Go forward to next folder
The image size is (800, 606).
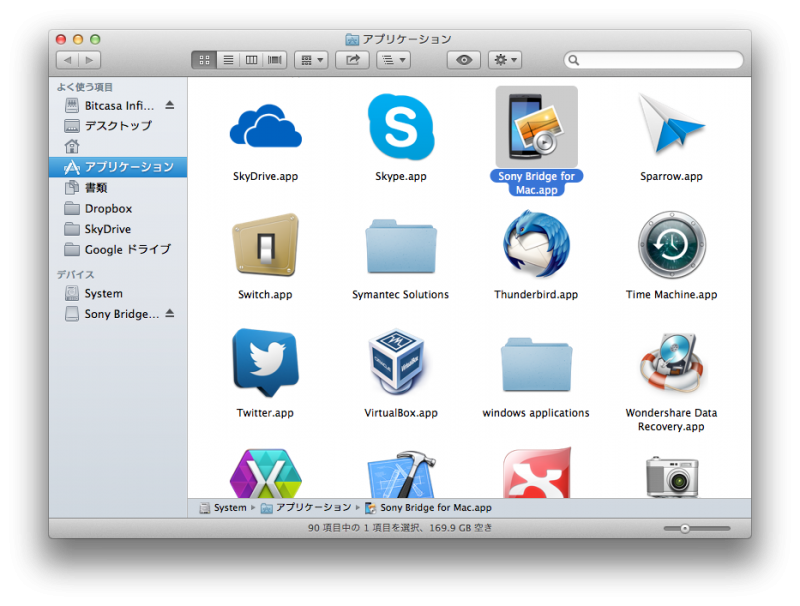click(x=90, y=60)
